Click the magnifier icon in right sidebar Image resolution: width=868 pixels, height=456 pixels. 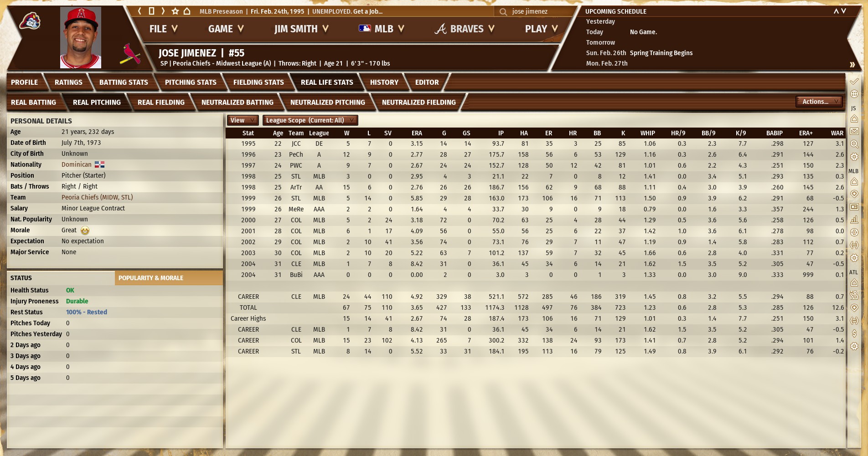pos(854,144)
